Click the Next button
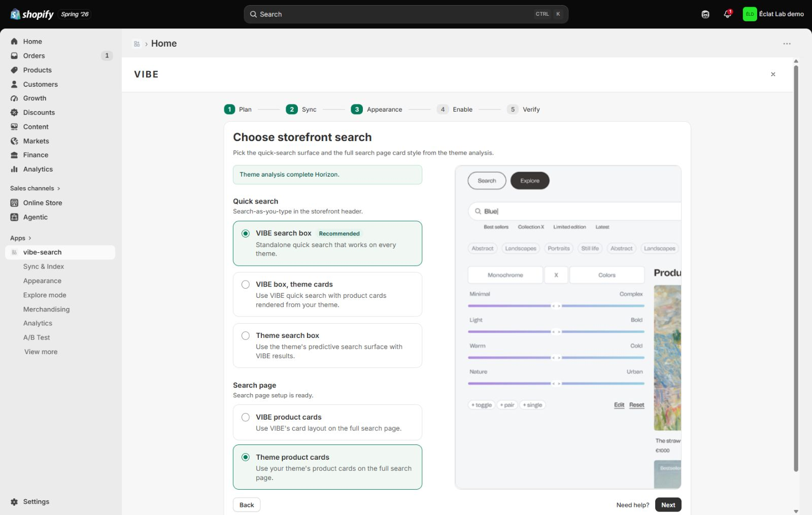 click(x=668, y=505)
